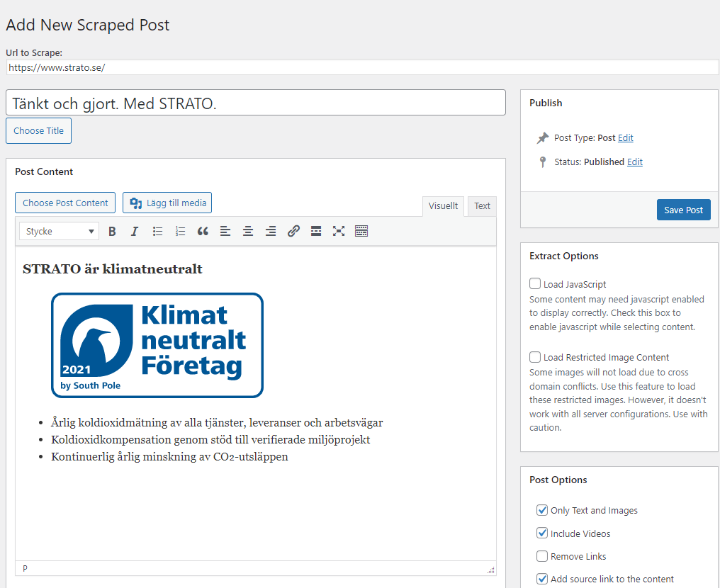Apply blockquote formatting
Viewport: 720px width, 588px height.
click(x=203, y=232)
